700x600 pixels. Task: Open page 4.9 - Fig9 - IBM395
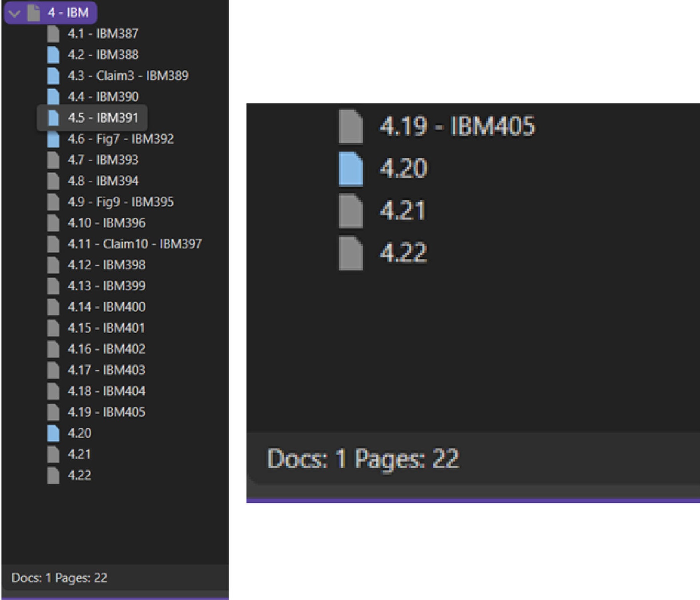pos(120,202)
